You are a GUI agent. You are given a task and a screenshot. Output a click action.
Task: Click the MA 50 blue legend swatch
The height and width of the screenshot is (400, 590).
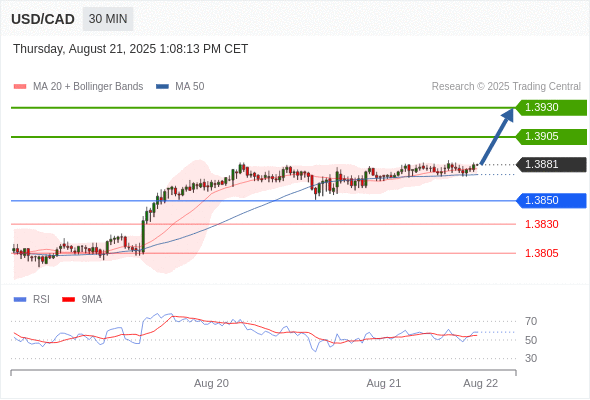point(162,87)
